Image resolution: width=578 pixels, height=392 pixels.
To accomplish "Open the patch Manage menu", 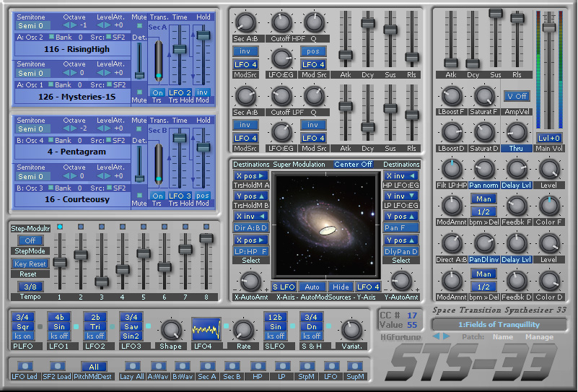I will click(539, 336).
